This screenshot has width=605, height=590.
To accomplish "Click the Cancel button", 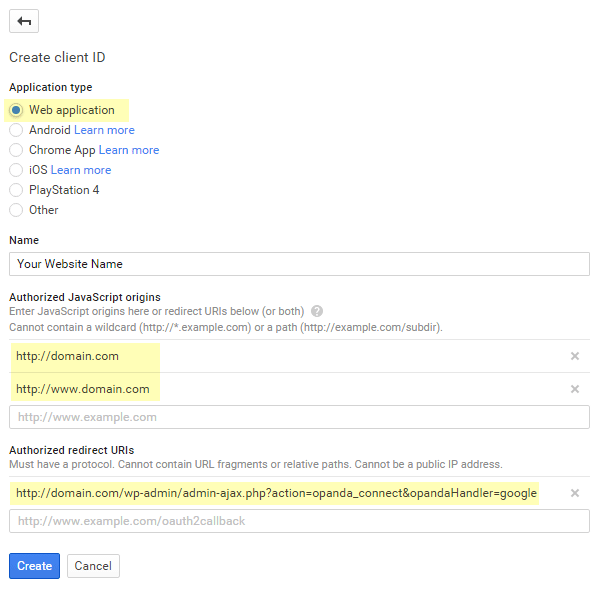I will coord(93,566).
